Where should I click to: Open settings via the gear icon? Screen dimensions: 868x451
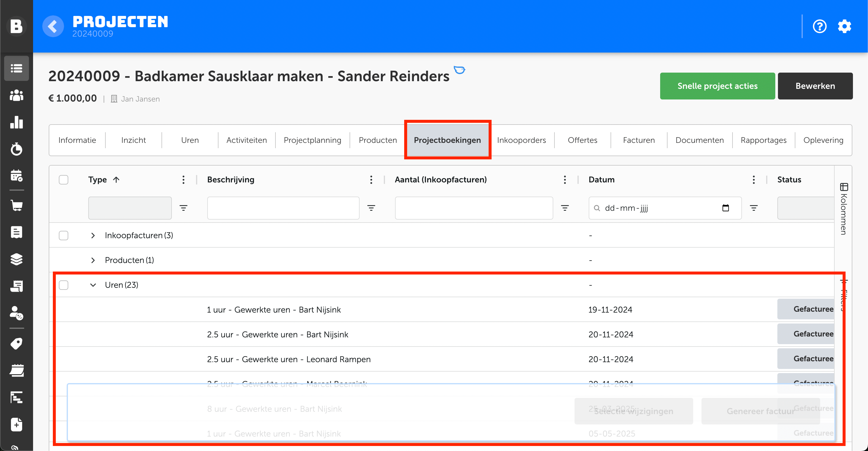(x=844, y=26)
